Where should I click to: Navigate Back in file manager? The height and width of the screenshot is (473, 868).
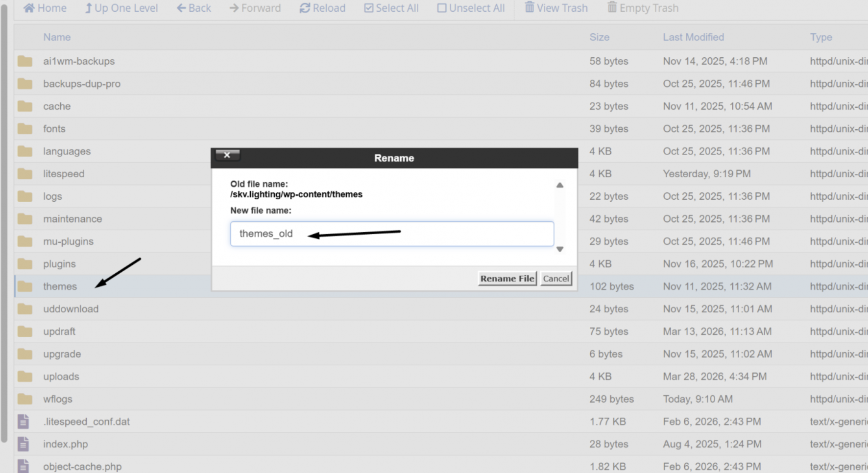point(194,8)
